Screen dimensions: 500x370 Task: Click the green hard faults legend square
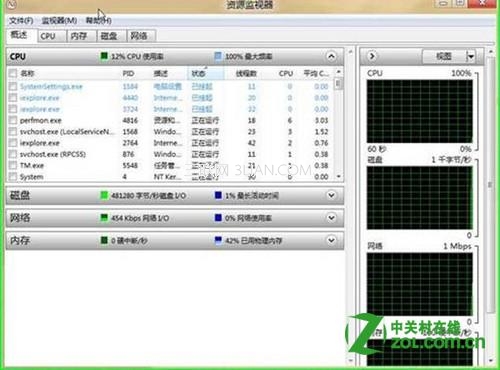click(104, 240)
